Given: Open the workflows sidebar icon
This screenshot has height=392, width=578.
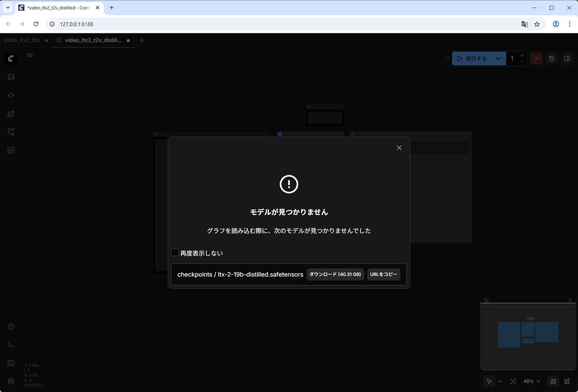Looking at the screenshot, I should click(11, 132).
